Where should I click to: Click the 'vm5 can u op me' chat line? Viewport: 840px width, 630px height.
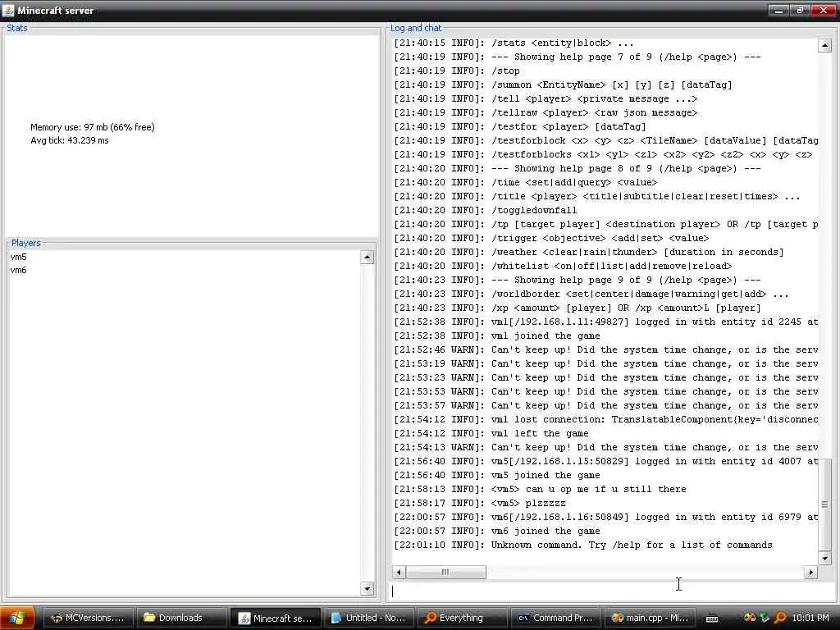pos(540,489)
